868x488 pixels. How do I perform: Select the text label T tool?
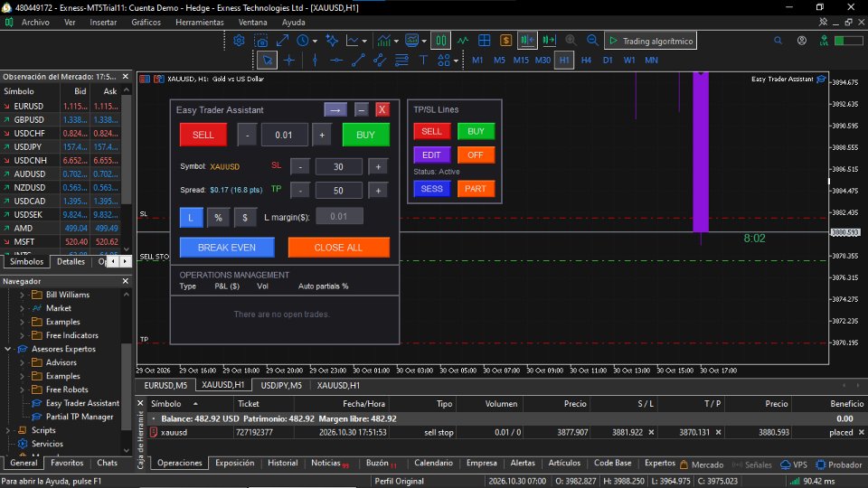point(423,61)
